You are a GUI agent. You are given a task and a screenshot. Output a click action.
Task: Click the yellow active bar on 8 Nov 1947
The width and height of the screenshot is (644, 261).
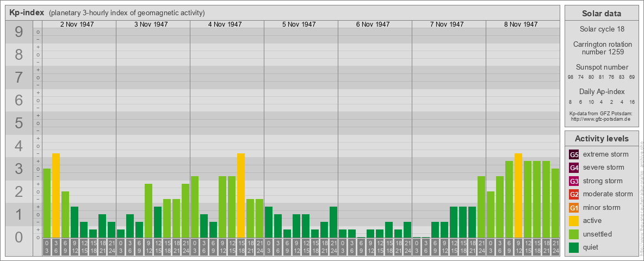coord(518,195)
